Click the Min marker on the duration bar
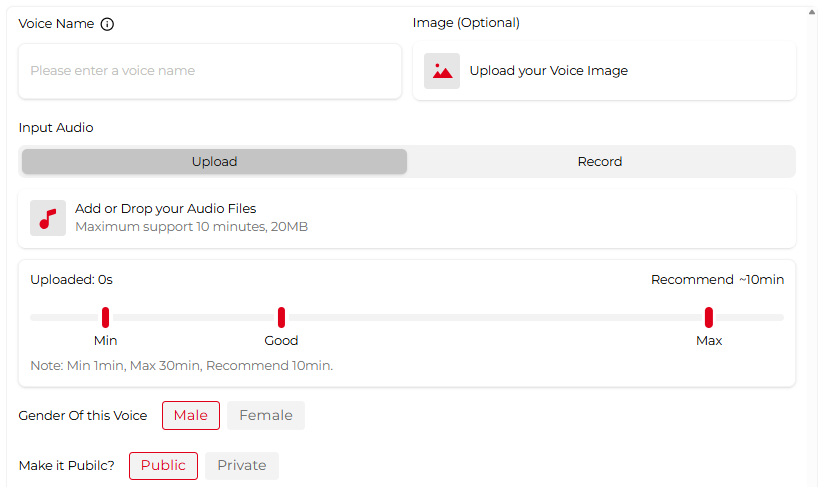 [105, 317]
